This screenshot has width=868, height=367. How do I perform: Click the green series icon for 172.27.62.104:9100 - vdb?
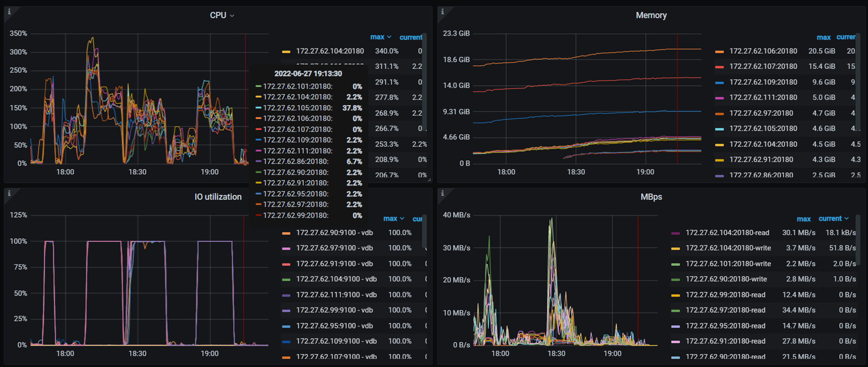(x=286, y=279)
